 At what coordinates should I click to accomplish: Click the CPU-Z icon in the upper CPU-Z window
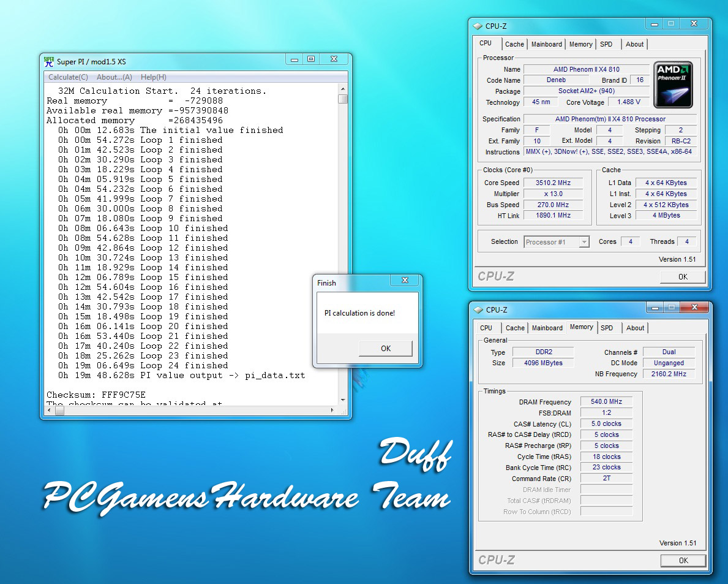tap(478, 26)
